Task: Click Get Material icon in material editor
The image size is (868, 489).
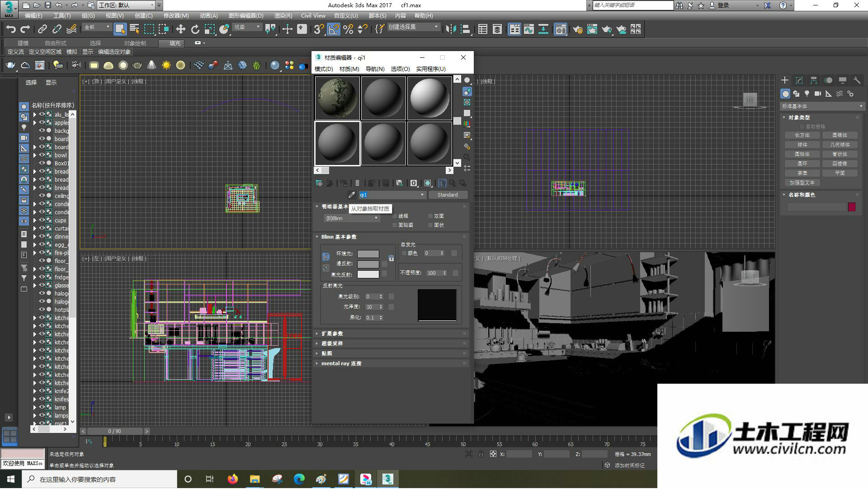Action: point(319,183)
